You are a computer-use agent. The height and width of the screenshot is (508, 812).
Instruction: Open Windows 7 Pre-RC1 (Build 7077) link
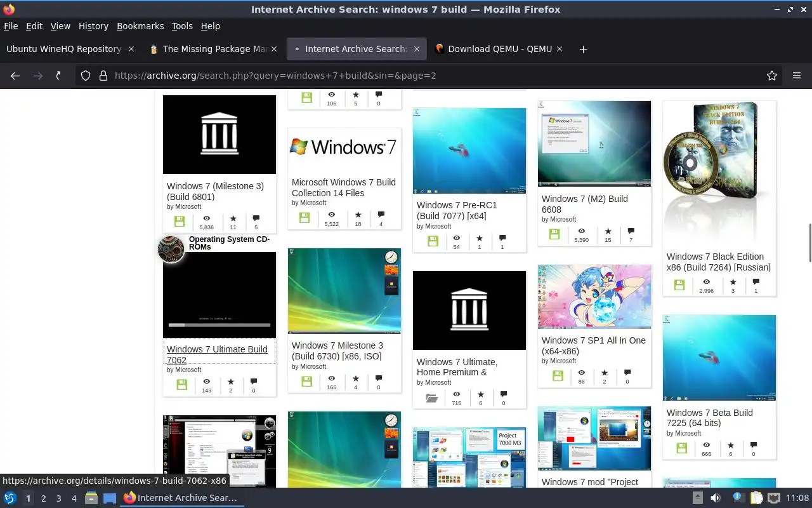tap(457, 210)
